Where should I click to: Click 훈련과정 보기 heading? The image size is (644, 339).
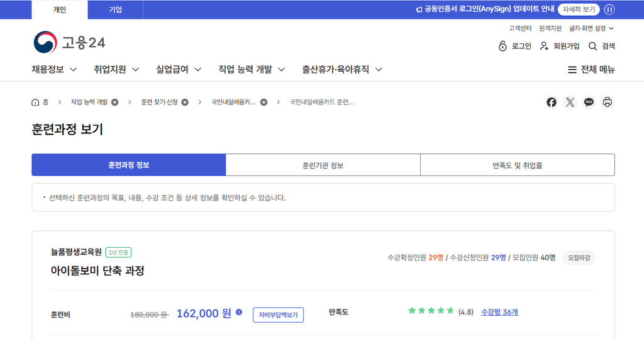click(x=67, y=129)
